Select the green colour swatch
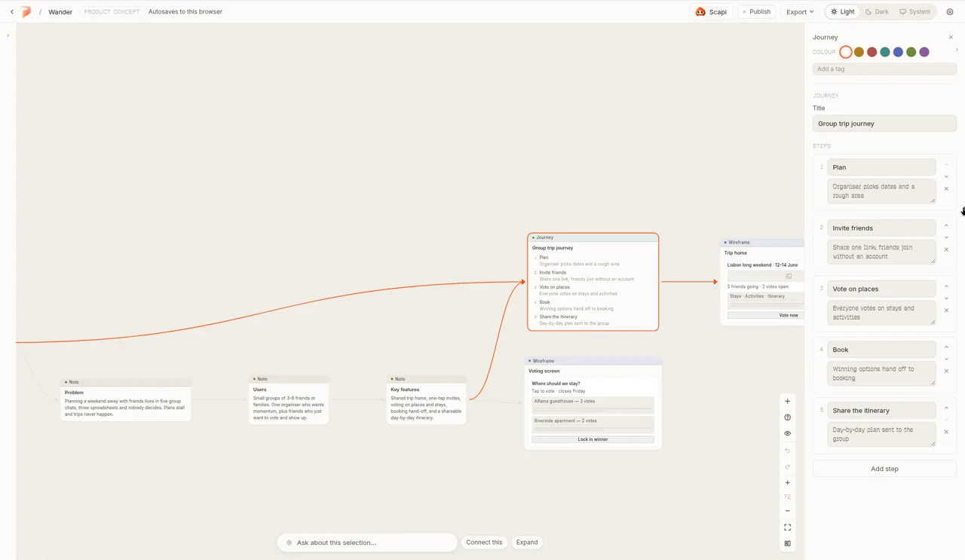The height and width of the screenshot is (560, 965). coord(911,52)
